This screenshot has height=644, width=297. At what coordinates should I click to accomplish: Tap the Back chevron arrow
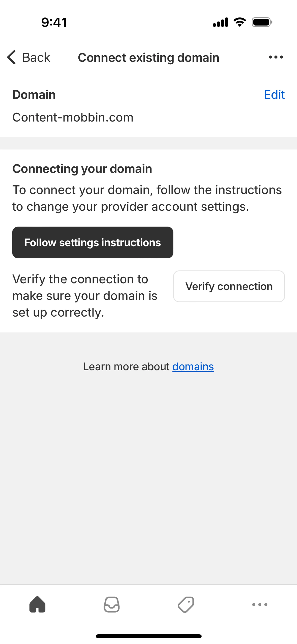coord(11,57)
